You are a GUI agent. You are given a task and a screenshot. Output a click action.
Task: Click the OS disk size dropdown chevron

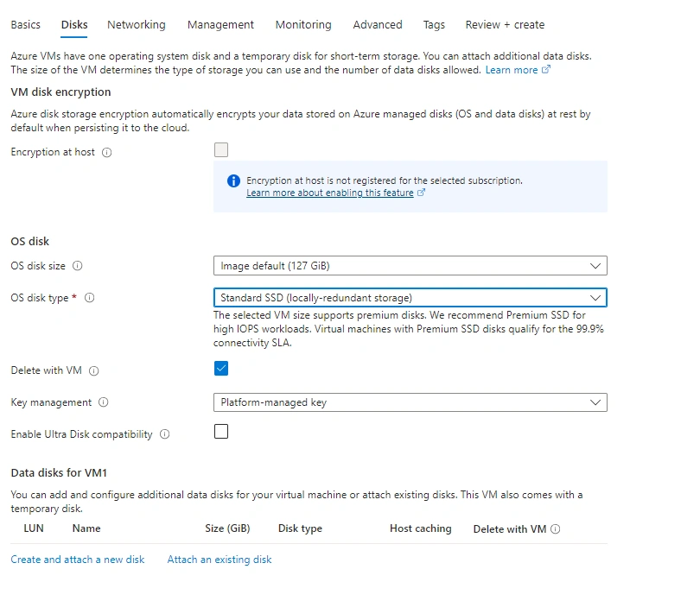click(595, 266)
